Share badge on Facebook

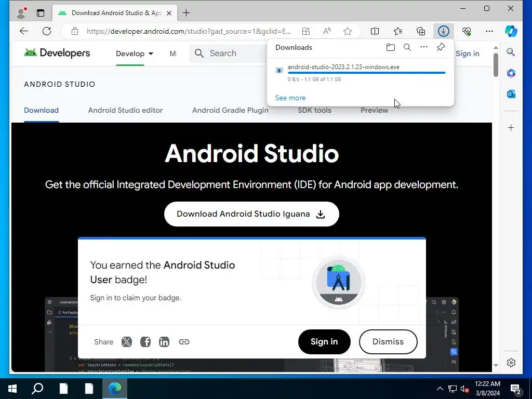(145, 342)
